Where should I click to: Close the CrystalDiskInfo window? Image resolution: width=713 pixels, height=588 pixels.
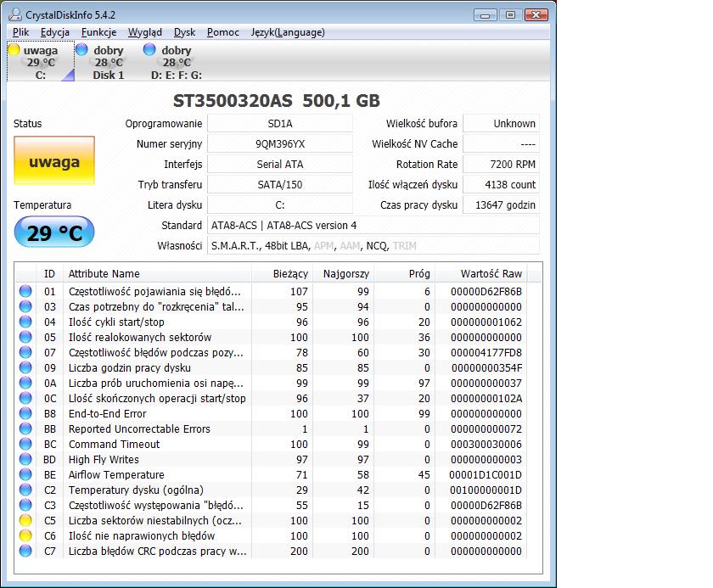[536, 15]
